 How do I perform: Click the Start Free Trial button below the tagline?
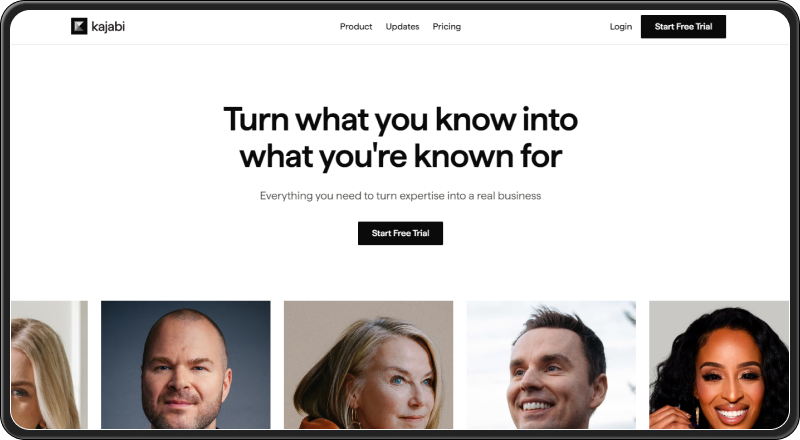tap(400, 233)
